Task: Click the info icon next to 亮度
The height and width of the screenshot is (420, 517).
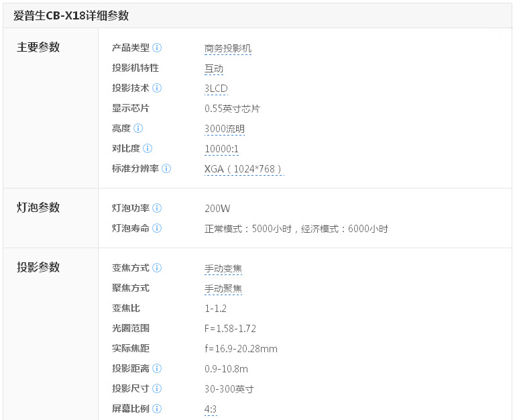Action: [x=138, y=128]
